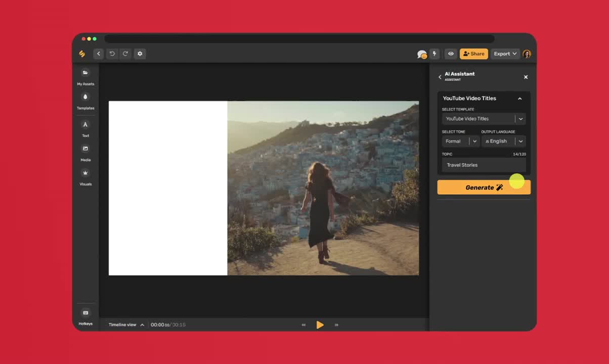Image resolution: width=609 pixels, height=364 pixels.
Task: Open the Media panel
Action: [x=85, y=153]
